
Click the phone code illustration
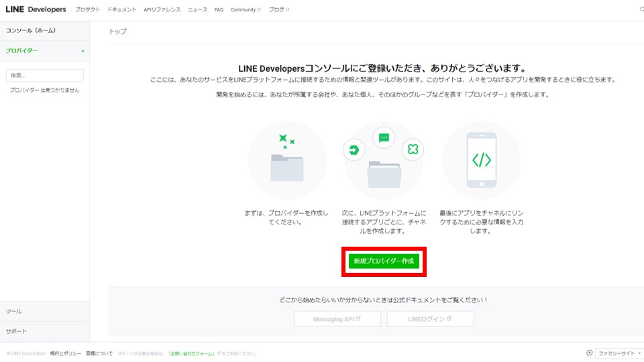point(482,160)
